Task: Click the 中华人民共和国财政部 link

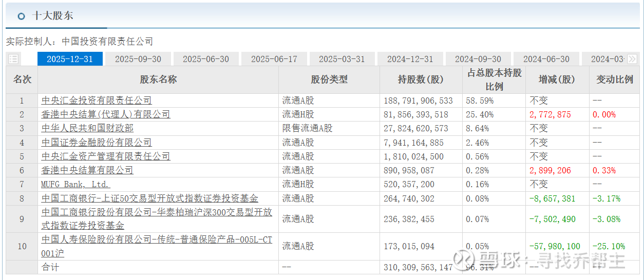Action: [x=87, y=128]
